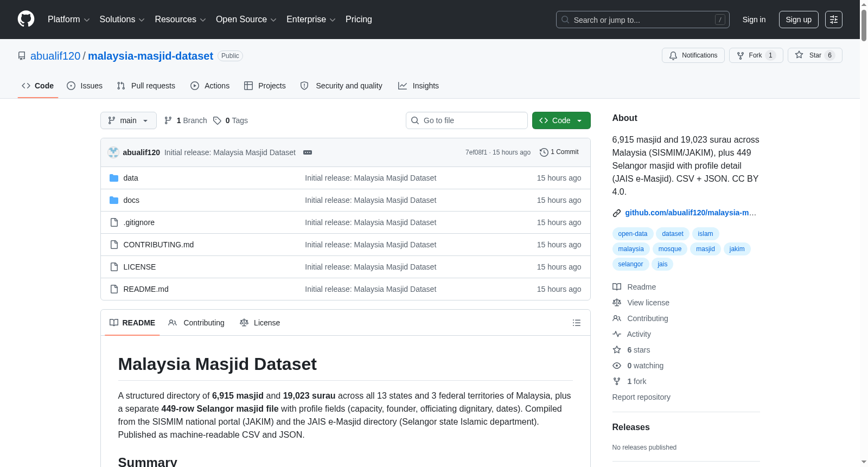Open the Security and quality tab
The width and height of the screenshot is (868, 467).
[341, 86]
